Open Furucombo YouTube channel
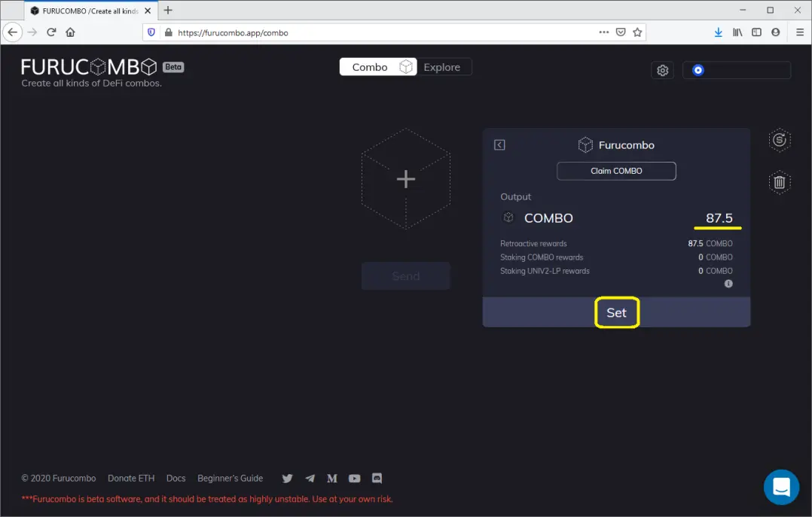The width and height of the screenshot is (812, 517). (354, 478)
